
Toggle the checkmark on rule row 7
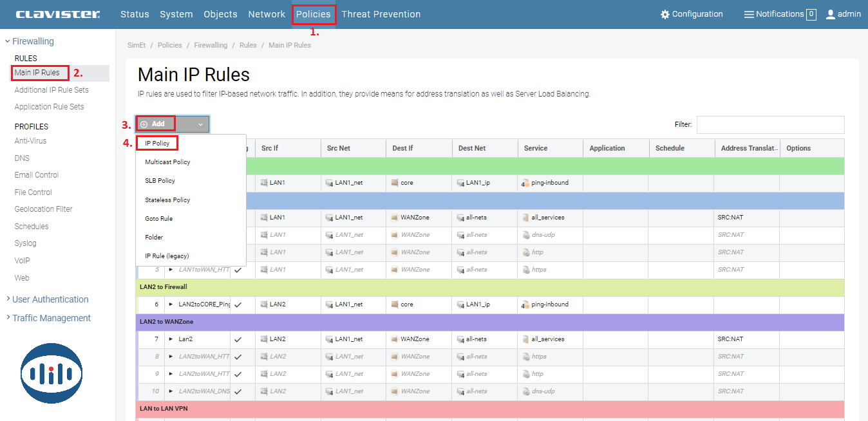point(238,339)
